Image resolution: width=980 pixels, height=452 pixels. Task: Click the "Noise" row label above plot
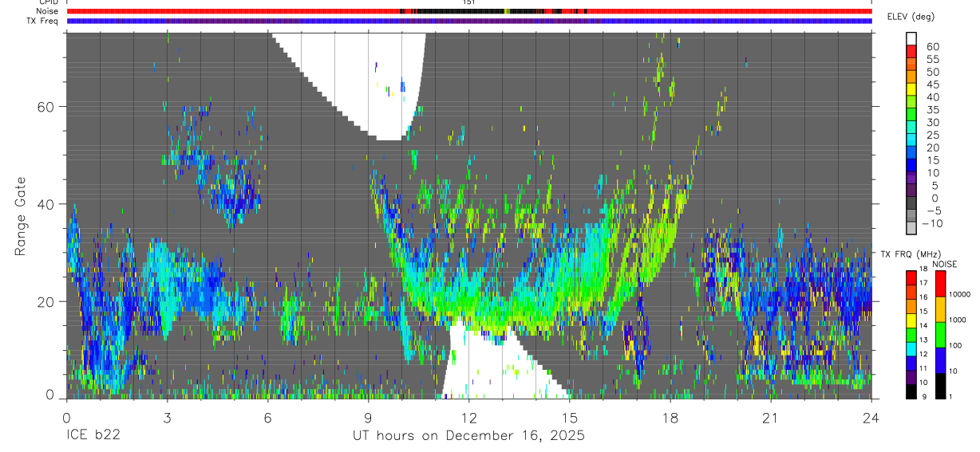(47, 11)
